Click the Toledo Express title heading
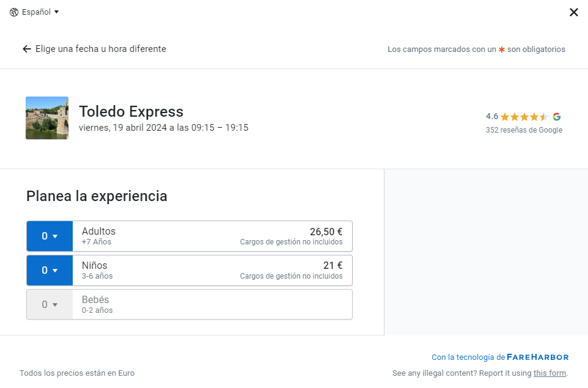This screenshot has height=388, width=588. [x=131, y=112]
